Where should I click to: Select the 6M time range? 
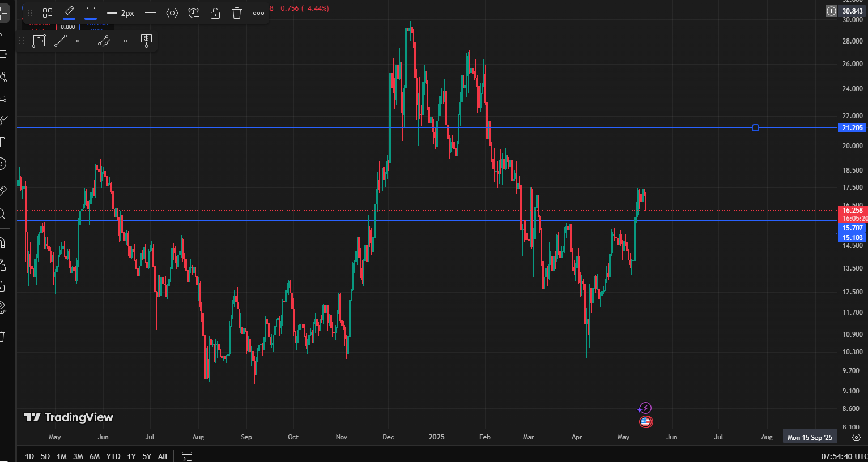[x=95, y=456]
